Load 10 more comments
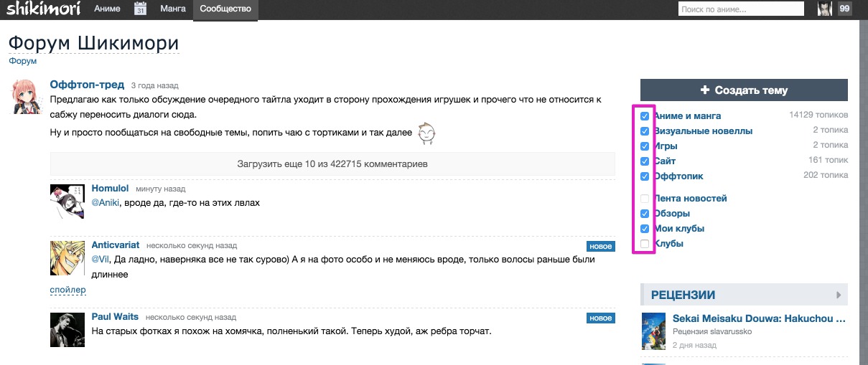 332,164
